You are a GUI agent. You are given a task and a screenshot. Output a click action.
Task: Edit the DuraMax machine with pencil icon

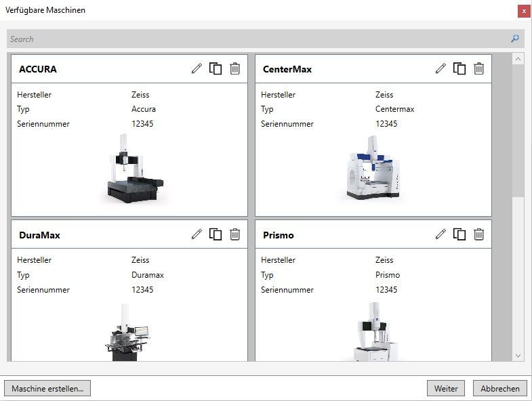pyautogui.click(x=197, y=234)
